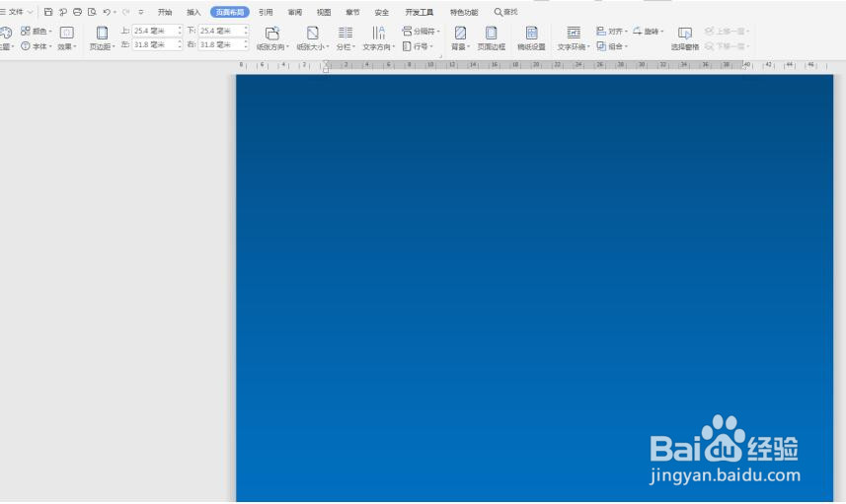Open the 特色功能 (Special Features) tab
This screenshot has width=846, height=504.
coord(464,12)
